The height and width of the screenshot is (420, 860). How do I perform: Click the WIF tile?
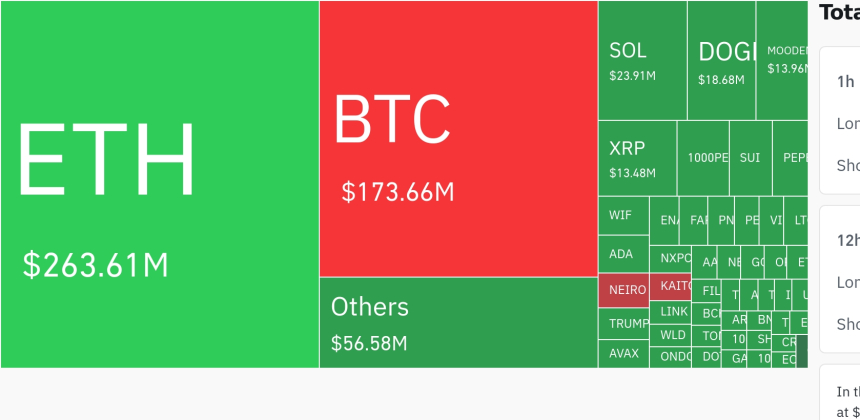pyautogui.click(x=623, y=215)
